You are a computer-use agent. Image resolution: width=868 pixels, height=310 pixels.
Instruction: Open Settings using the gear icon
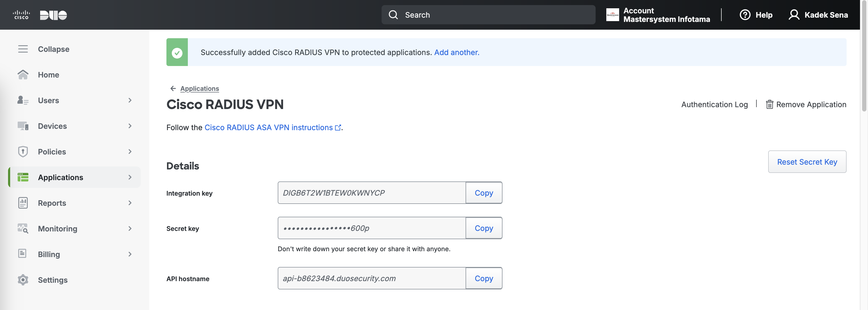[x=23, y=280]
